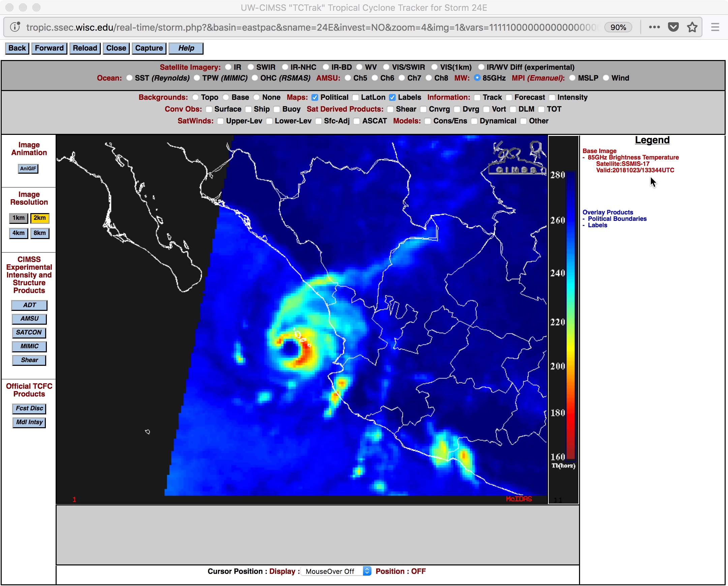Select AMSU Ch6 radio button
The image size is (728, 586).
coord(375,78)
